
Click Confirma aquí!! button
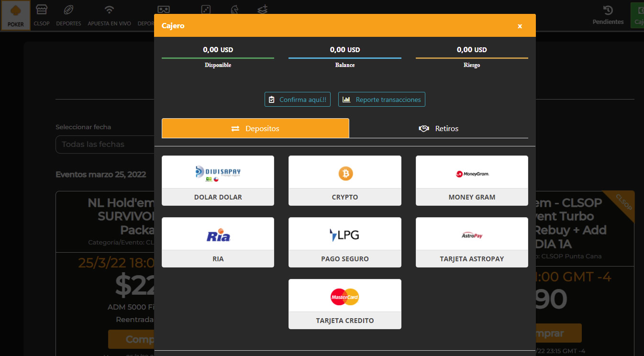[298, 100]
